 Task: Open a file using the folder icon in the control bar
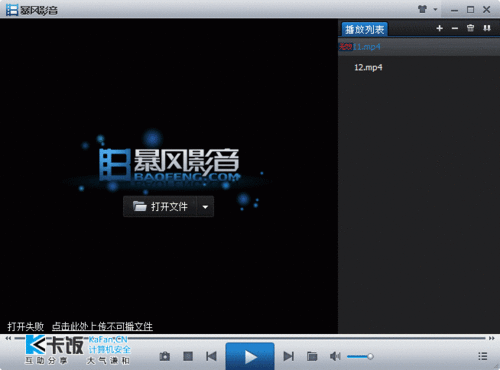[312, 356]
